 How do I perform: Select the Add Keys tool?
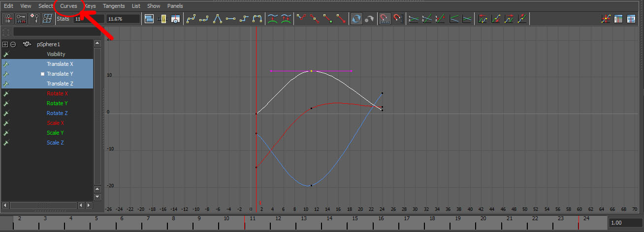click(x=34, y=19)
